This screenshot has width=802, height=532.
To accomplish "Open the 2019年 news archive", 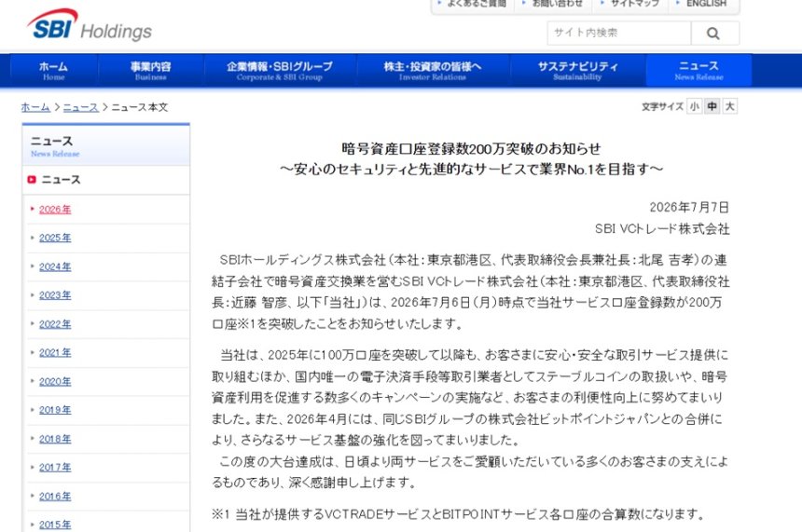I will 55,410.
